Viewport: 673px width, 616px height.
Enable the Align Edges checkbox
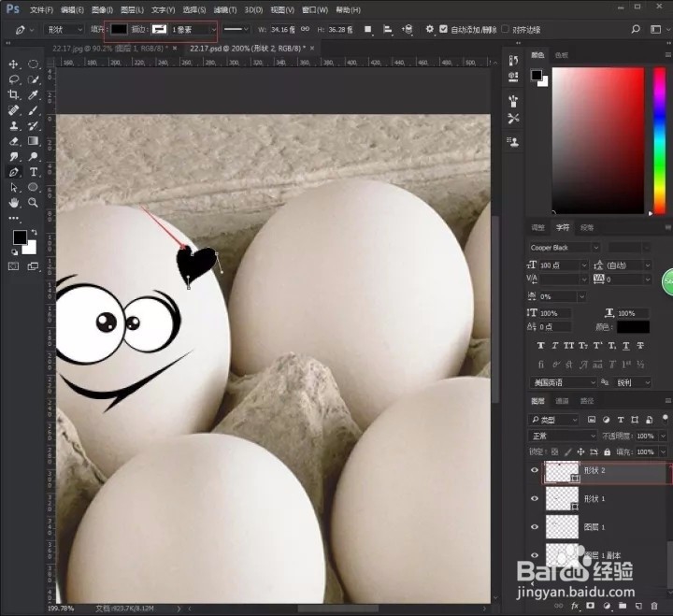coord(505,29)
